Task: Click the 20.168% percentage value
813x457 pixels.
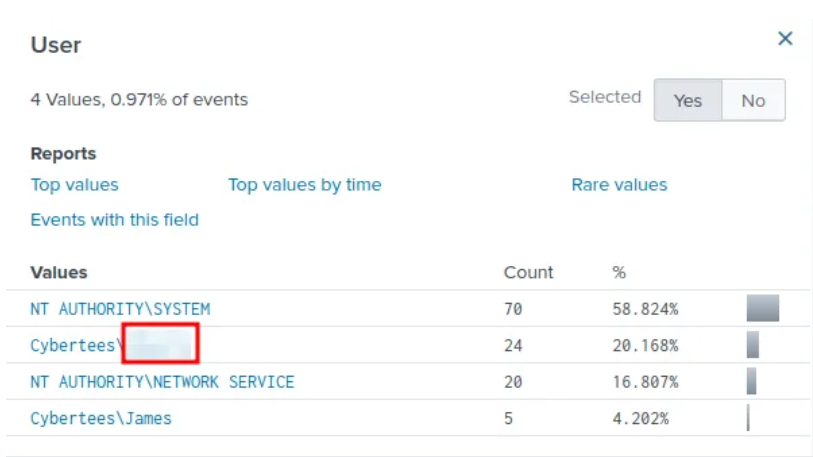Action: (x=645, y=345)
